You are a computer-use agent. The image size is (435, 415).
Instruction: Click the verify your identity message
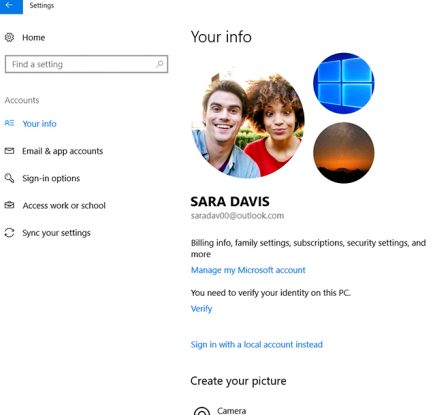coord(271,293)
